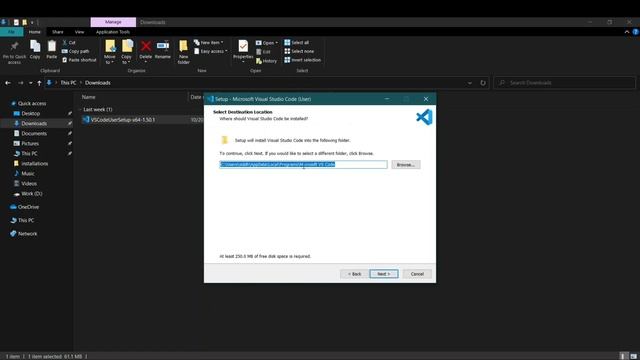This screenshot has height=360, width=640.
Task: Click Paste shortcut in ribbon
Action: coord(79,60)
